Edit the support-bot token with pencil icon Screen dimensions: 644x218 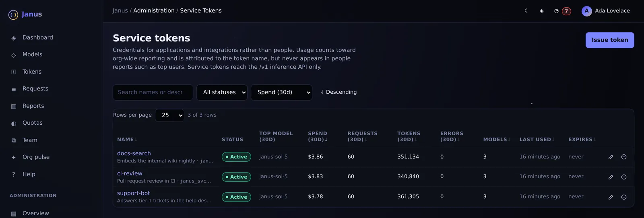coord(611,197)
